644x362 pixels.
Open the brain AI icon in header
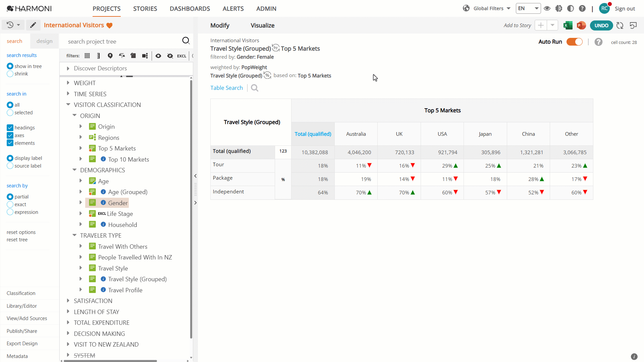click(559, 8)
